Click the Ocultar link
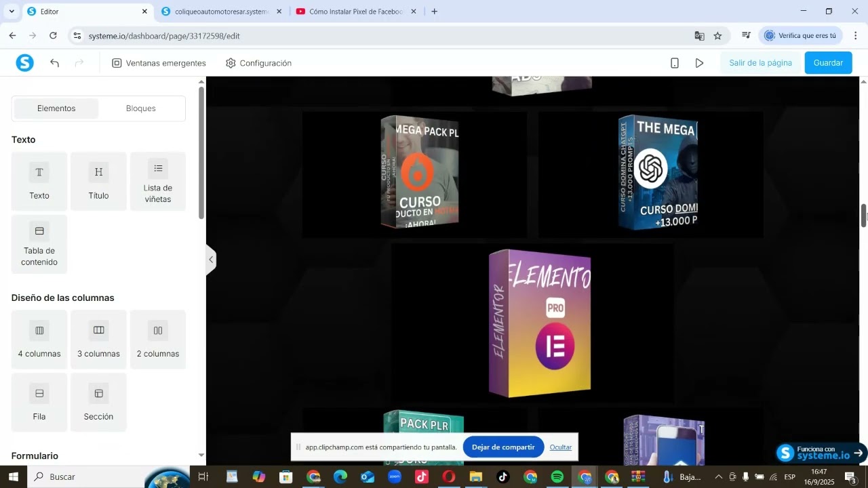This screenshot has height=488, width=868. pyautogui.click(x=561, y=447)
